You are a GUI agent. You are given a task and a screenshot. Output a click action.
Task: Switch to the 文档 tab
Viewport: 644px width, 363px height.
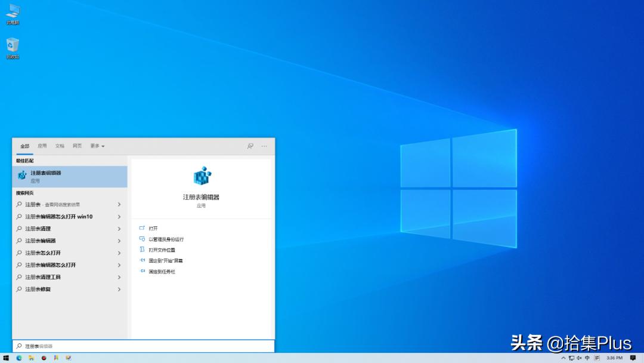point(59,146)
